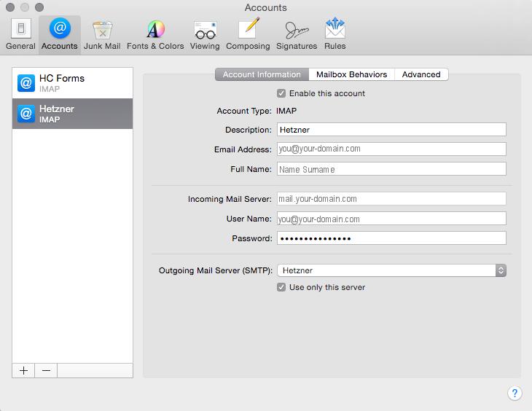Viewport: 532px width, 411px height.
Task: Expand the Outgoing Mail Server dropdown
Action: coord(392,270)
